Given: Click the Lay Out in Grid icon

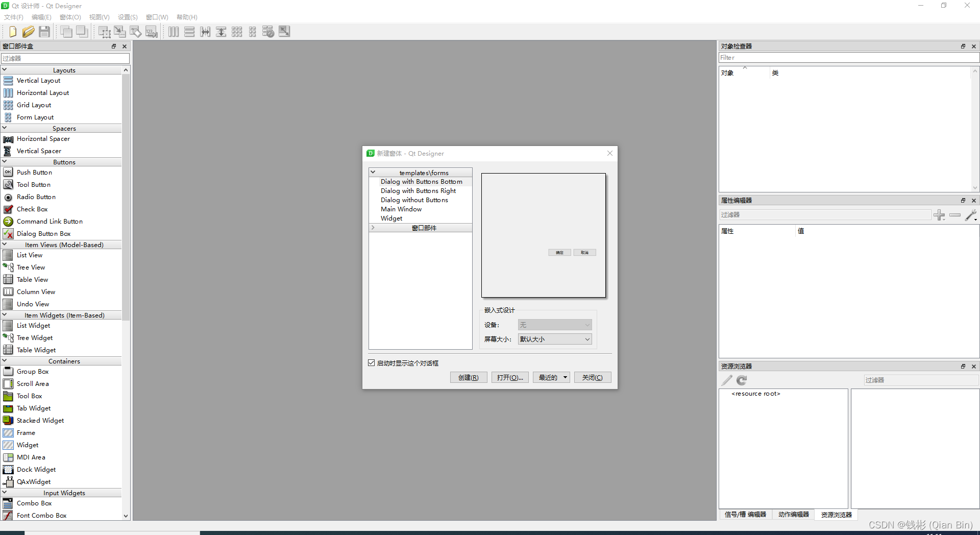Looking at the screenshot, I should click(237, 32).
